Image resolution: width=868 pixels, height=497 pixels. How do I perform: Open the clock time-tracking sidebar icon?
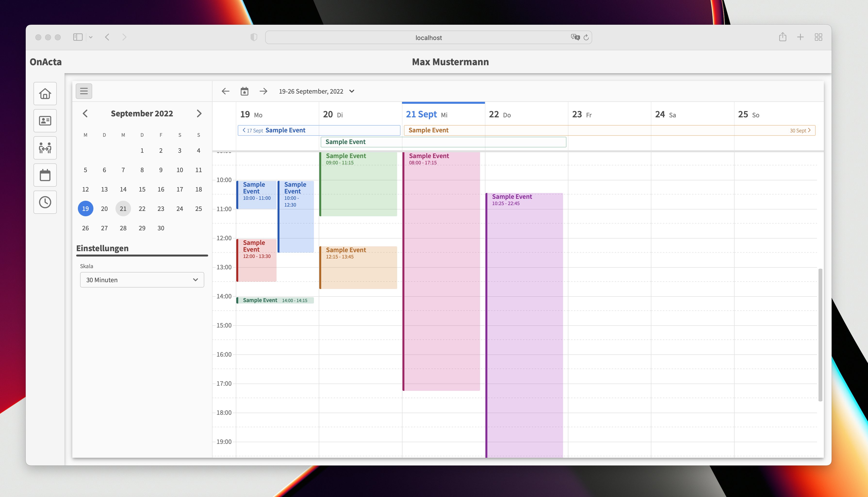[x=45, y=202]
